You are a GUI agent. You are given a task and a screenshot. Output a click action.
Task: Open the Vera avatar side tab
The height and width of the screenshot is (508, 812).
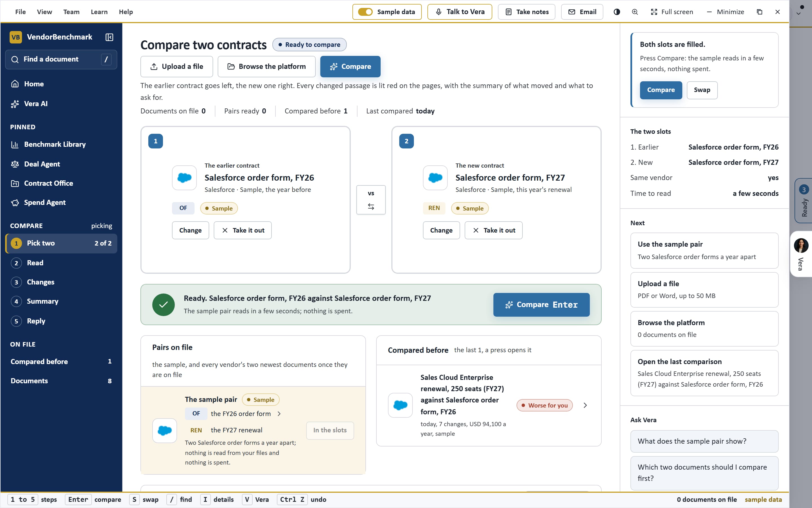click(801, 254)
